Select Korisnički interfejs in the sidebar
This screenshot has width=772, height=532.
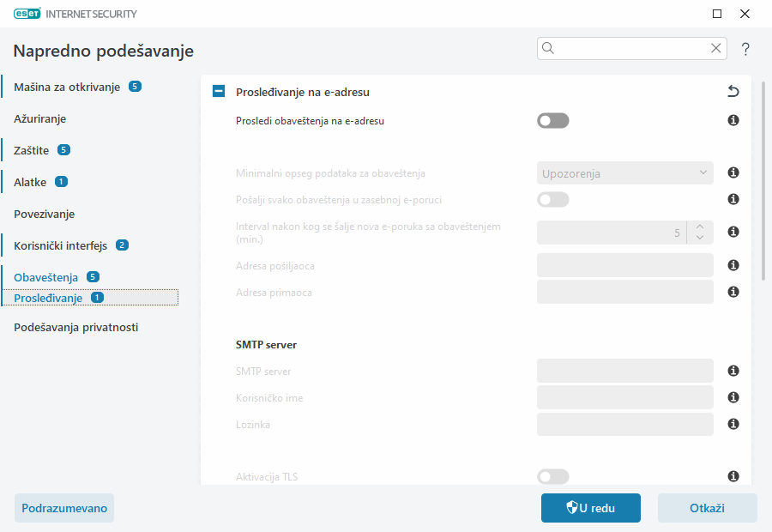(60, 245)
